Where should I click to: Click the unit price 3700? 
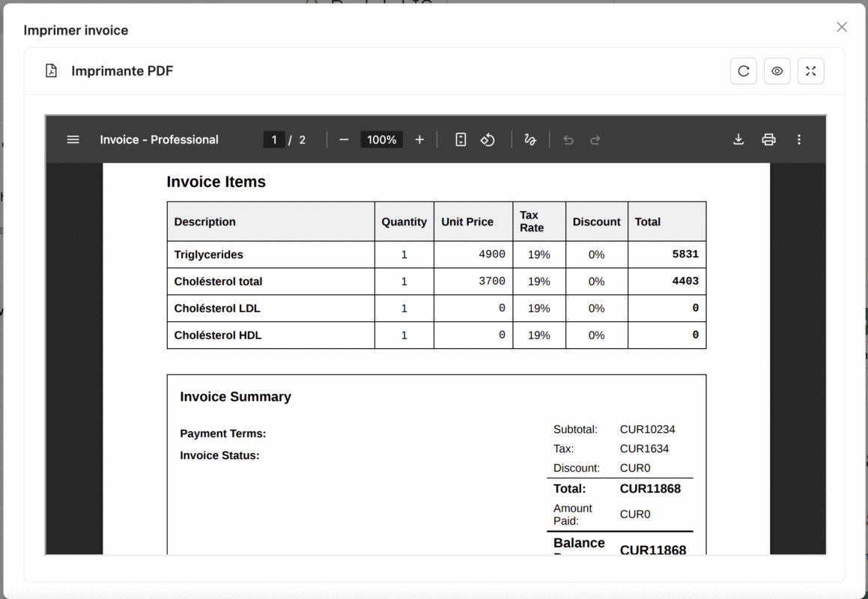point(491,282)
